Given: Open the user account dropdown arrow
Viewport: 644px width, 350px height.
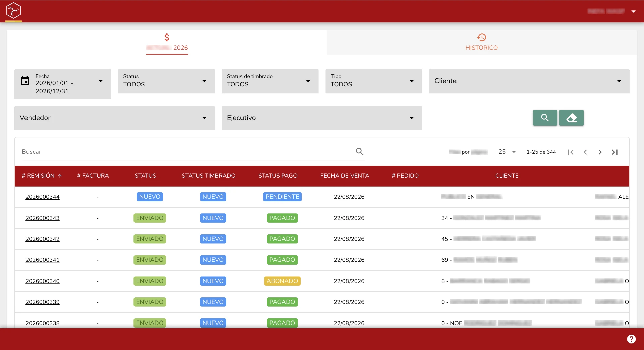Looking at the screenshot, I should coord(633,11).
